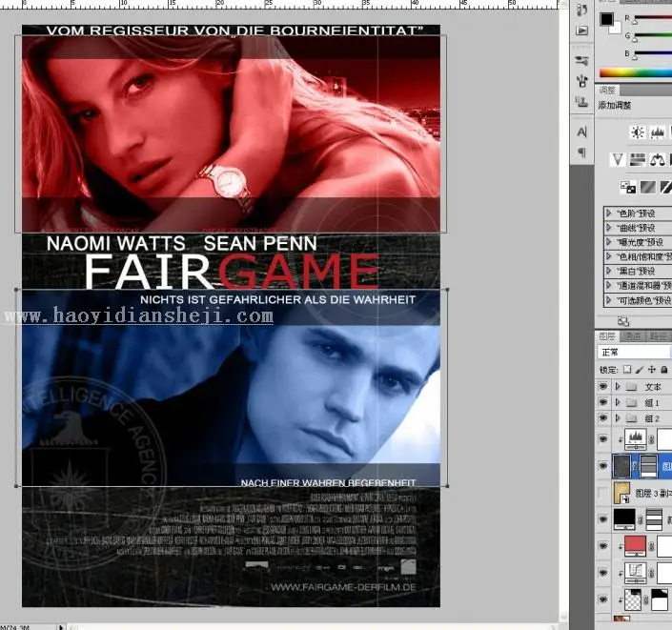
Task: Select the 调整 (Adjustments) tab
Action: (x=608, y=90)
